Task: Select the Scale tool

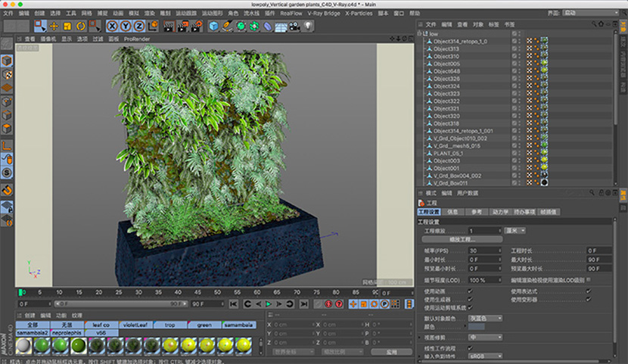Action: pyautogui.click(x=67, y=26)
